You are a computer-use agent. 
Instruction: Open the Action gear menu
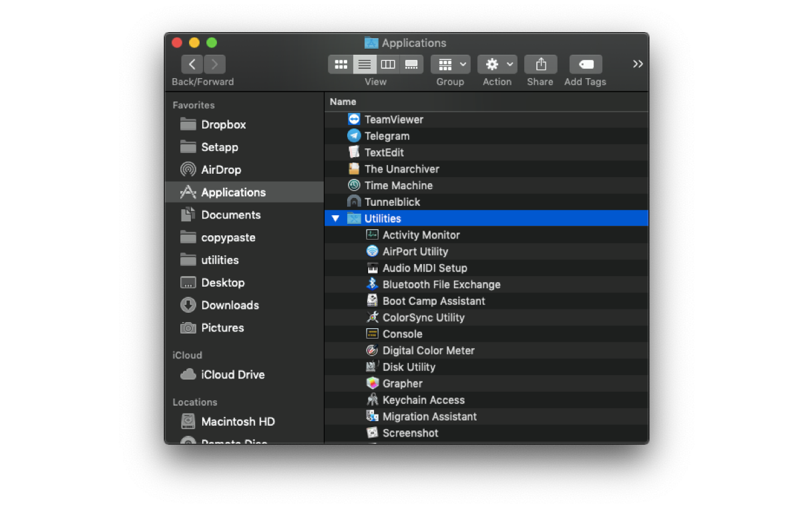click(497, 64)
